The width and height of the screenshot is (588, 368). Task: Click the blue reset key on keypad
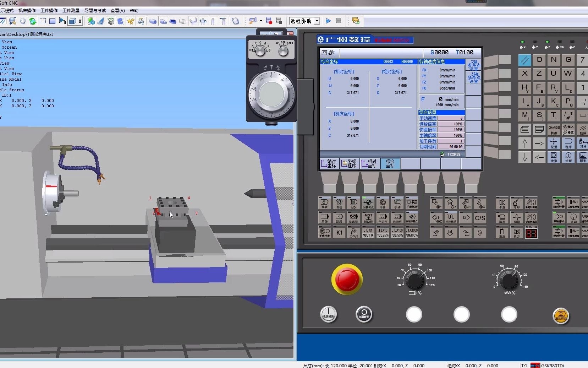(524, 60)
